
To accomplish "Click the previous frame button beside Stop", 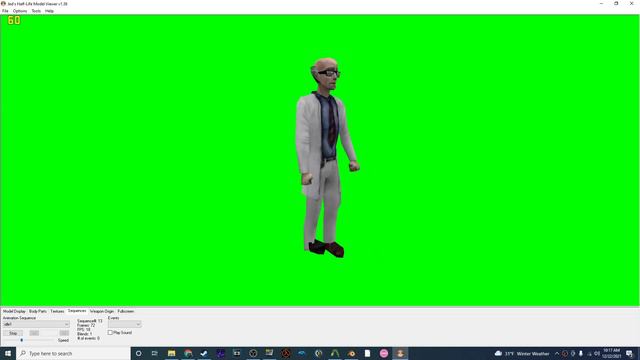I will pos(34,333).
